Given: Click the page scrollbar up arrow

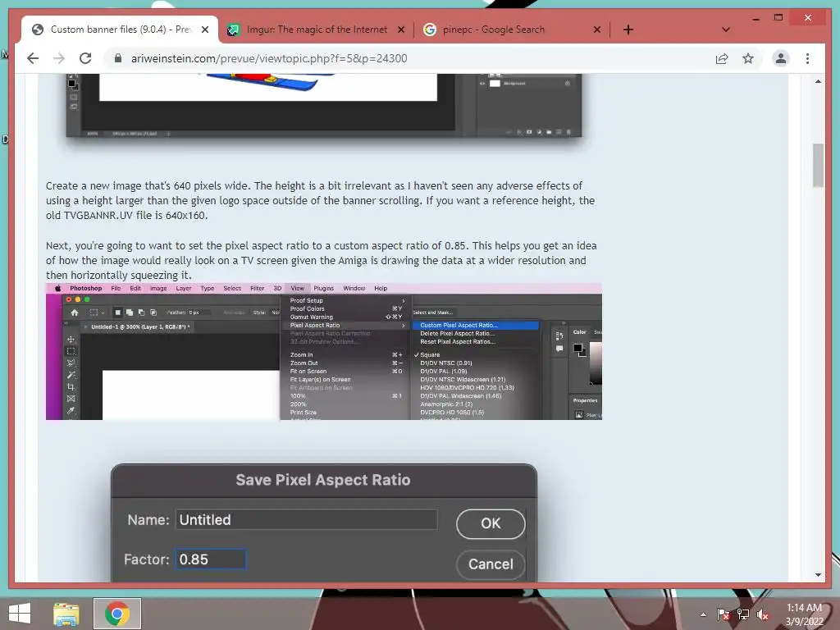Looking at the screenshot, I should pos(818,81).
